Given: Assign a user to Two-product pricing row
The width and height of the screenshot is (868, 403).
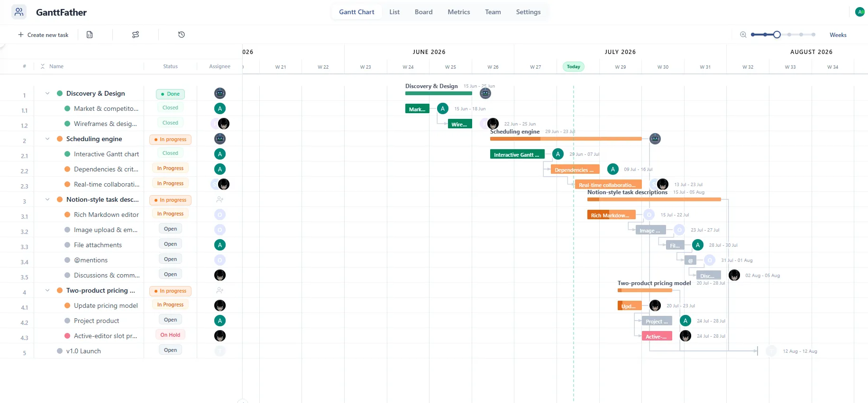Looking at the screenshot, I should pos(219,290).
